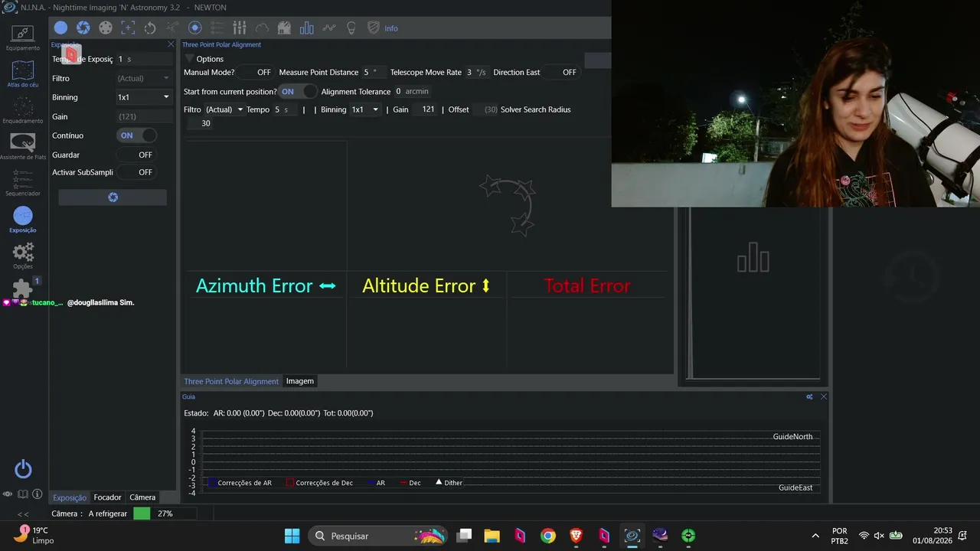Switch on the Direction East toggle
The height and width of the screenshot is (551, 980).
pyautogui.click(x=560, y=72)
